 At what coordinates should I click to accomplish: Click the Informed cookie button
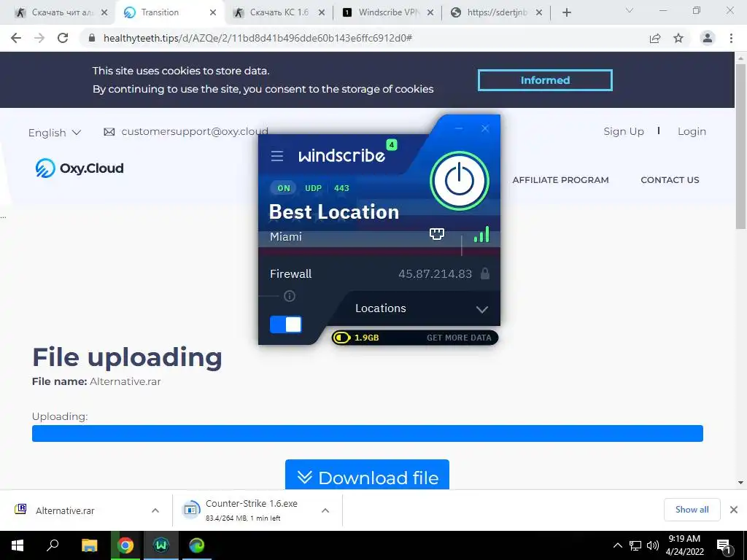click(545, 80)
